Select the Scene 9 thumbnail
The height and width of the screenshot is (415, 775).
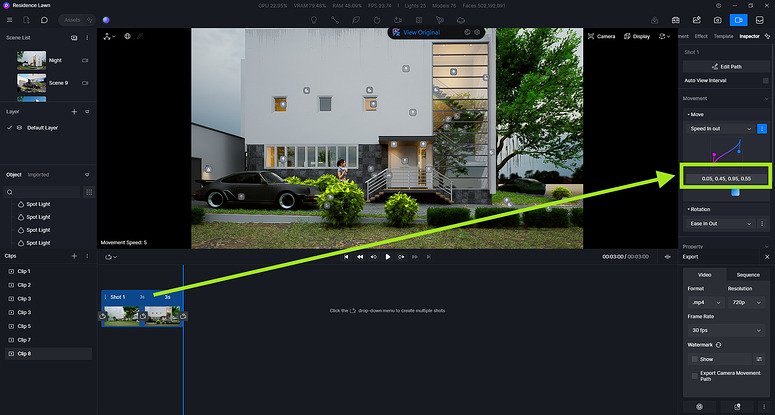click(x=31, y=83)
